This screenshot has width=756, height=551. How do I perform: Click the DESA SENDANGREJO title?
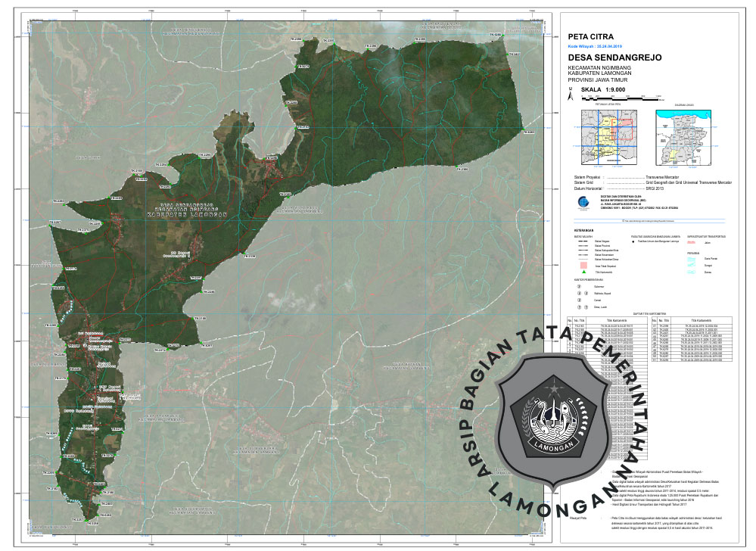tap(614, 58)
